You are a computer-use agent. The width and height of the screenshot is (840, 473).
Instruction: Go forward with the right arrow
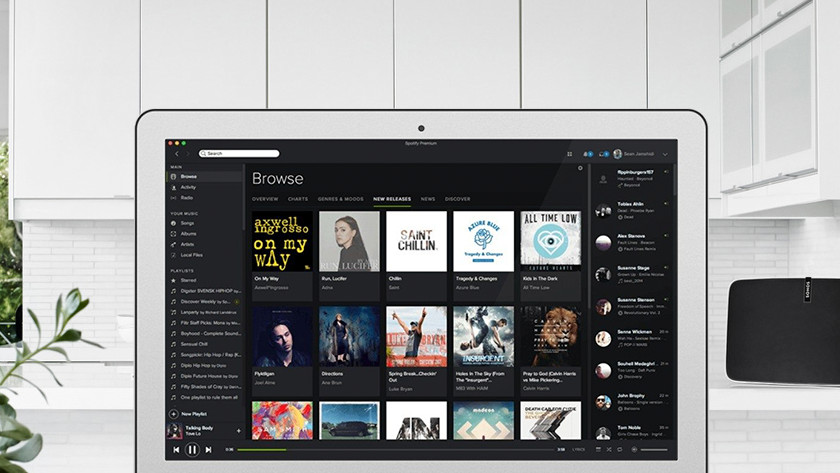click(x=188, y=154)
